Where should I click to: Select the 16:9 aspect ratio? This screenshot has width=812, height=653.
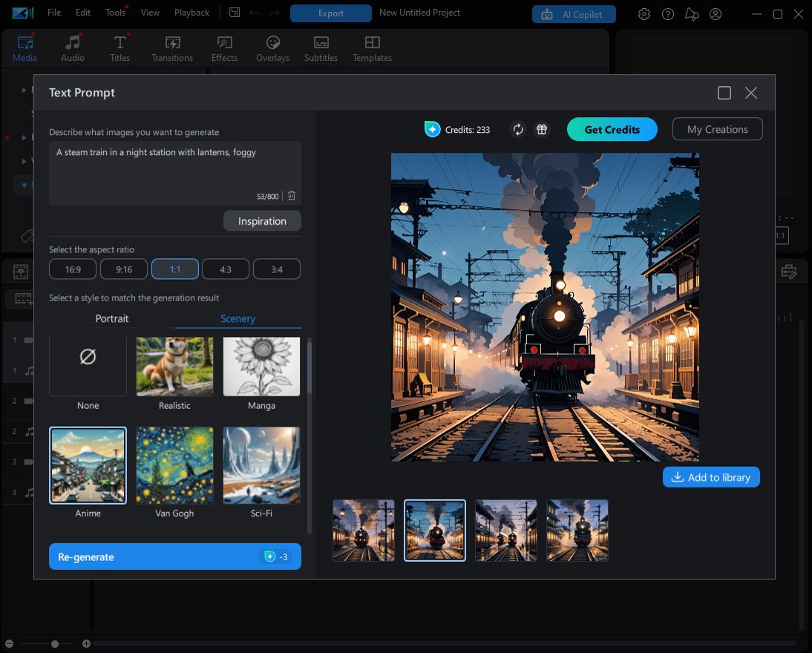pos(73,269)
